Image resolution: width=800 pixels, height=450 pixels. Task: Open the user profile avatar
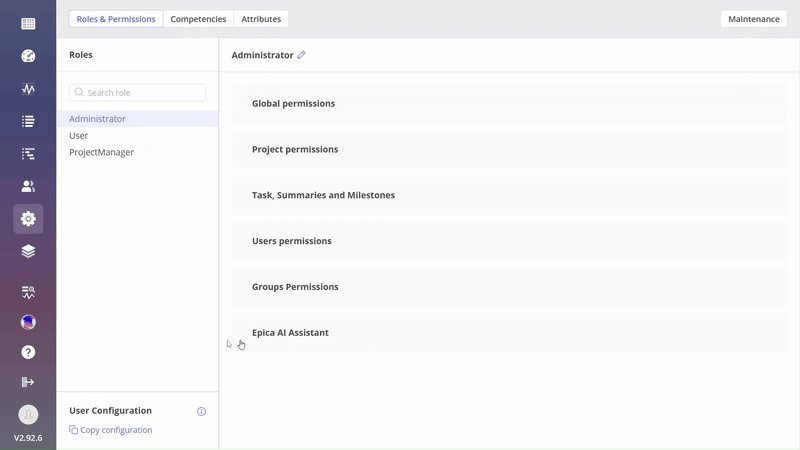(x=28, y=414)
